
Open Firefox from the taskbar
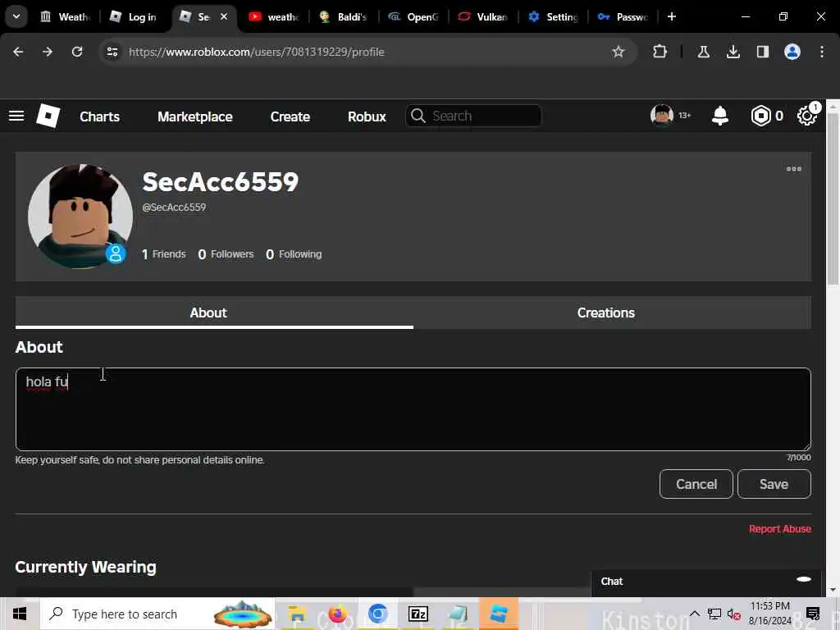click(x=337, y=614)
